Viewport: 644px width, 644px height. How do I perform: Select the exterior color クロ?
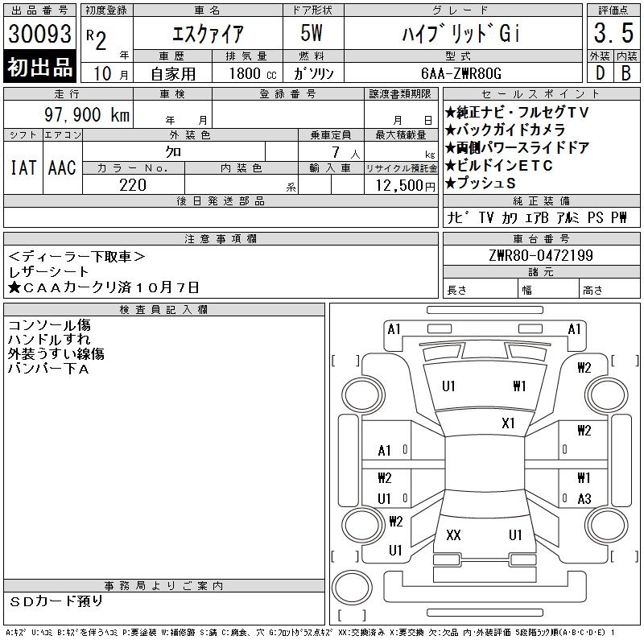click(173, 152)
